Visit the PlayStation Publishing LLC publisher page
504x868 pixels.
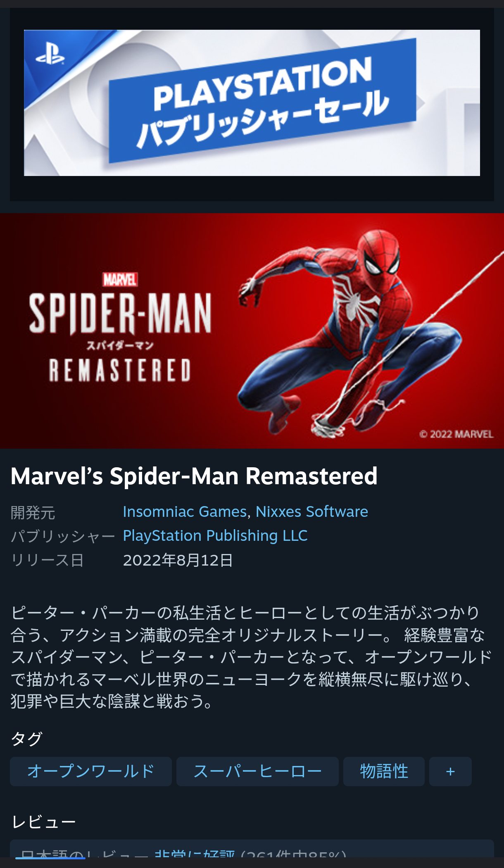(x=215, y=535)
